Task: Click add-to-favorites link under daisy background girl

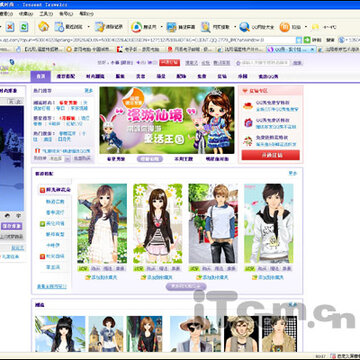Action: 160,277
